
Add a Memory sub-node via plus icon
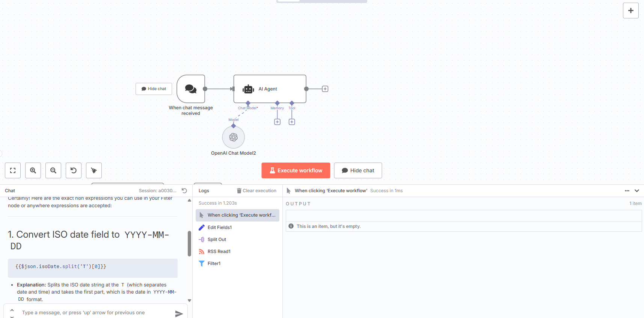tap(277, 122)
